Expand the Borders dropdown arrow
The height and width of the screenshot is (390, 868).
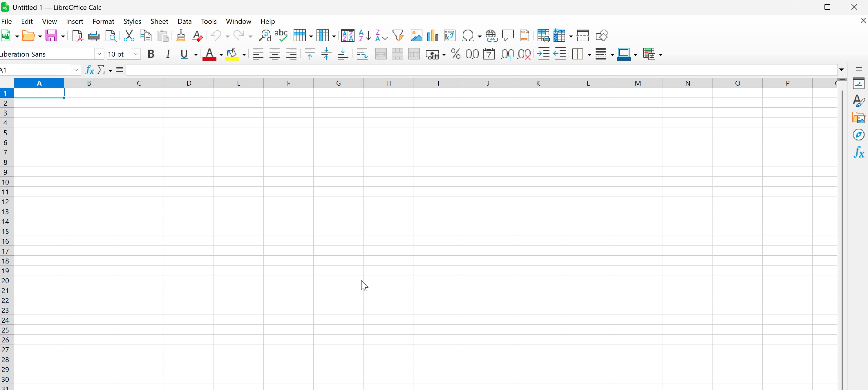589,55
